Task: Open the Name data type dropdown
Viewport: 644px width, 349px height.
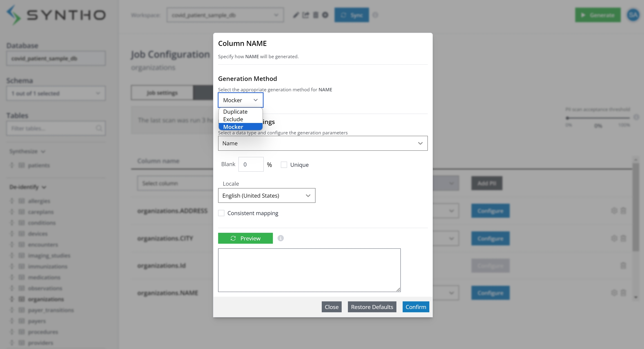Action: coord(323,143)
